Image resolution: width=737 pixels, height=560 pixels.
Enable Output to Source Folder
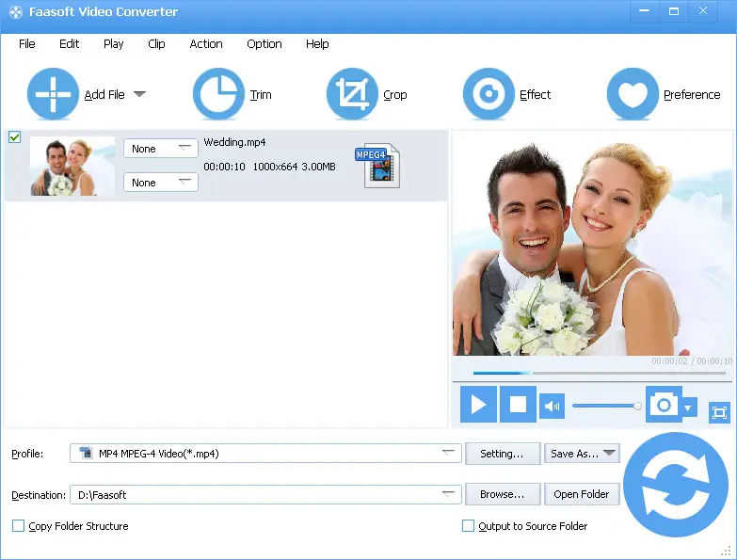coord(468,526)
